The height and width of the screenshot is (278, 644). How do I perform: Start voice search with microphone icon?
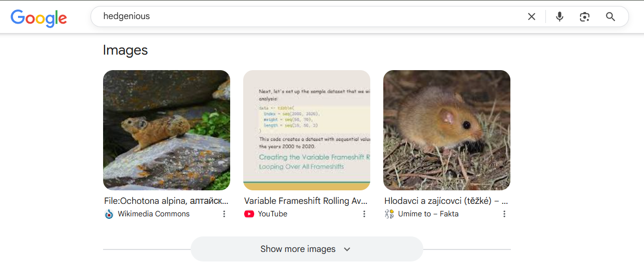pos(559,17)
